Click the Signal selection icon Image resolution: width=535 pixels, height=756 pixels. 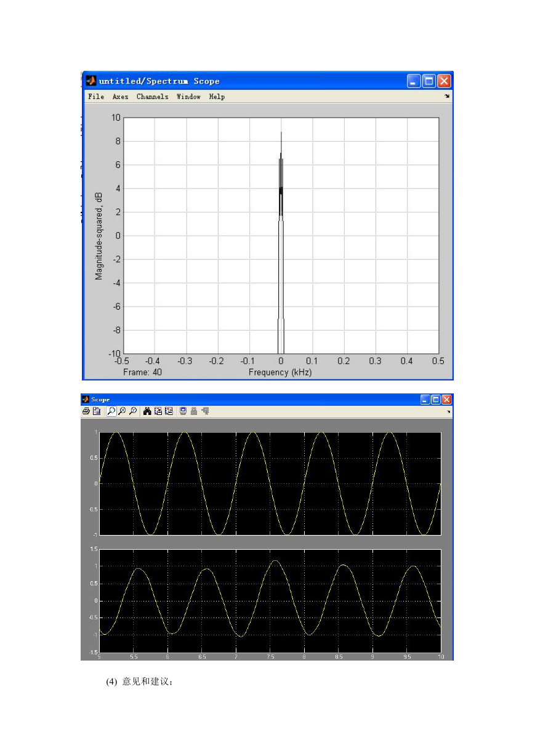pos(206,411)
